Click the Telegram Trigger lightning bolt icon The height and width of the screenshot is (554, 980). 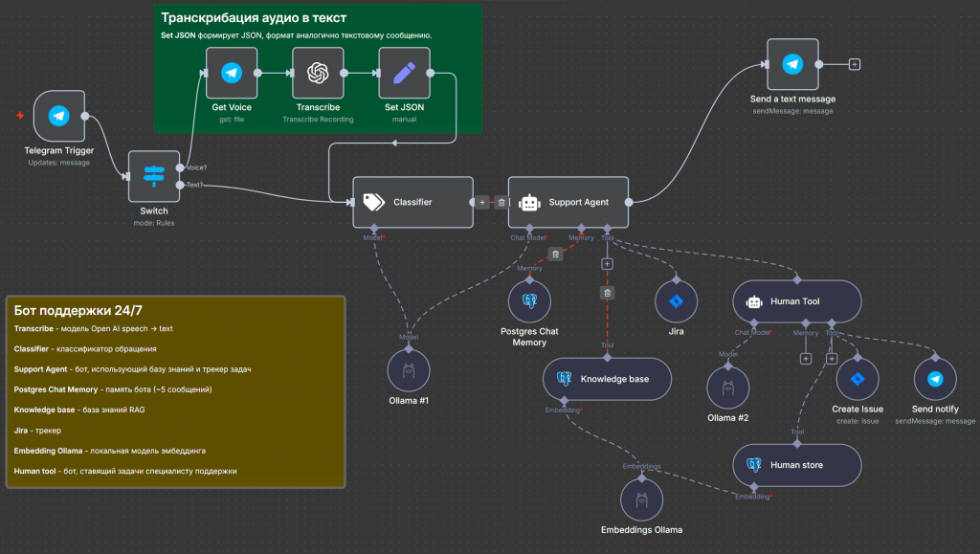pos(20,116)
